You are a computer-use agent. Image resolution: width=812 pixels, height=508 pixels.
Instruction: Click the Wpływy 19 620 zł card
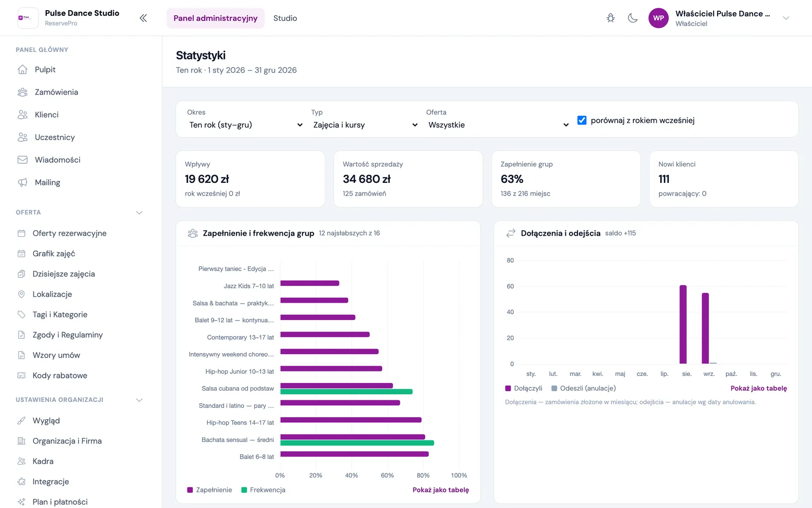click(x=250, y=179)
